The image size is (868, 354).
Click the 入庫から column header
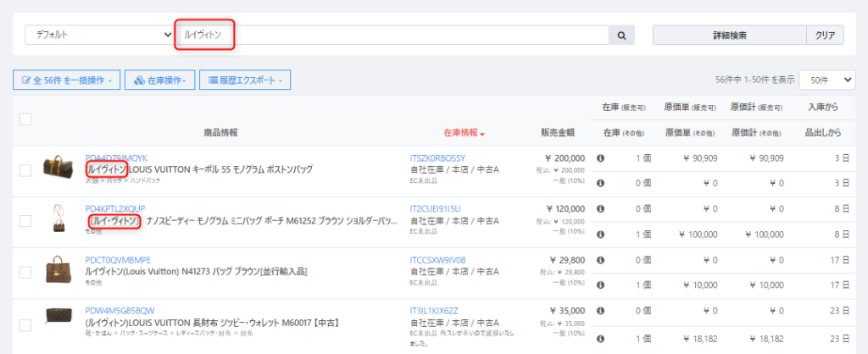(823, 108)
